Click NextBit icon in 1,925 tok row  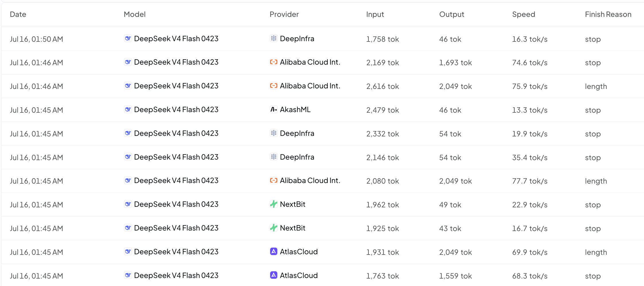(x=274, y=228)
